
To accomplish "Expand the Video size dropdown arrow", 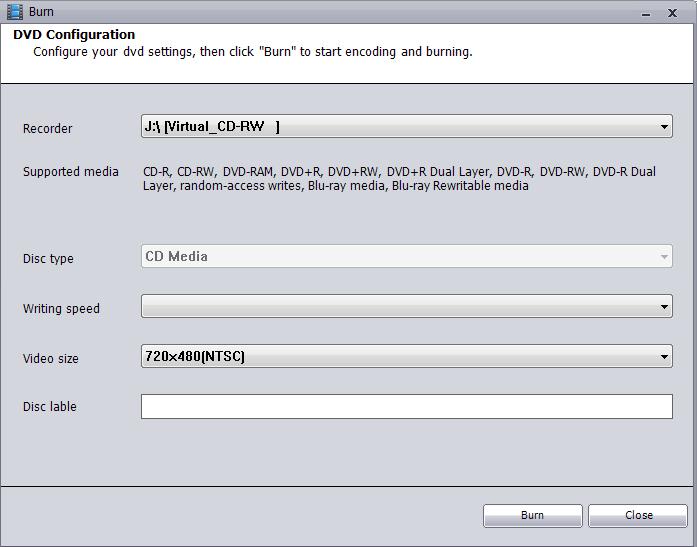I will 664,356.
